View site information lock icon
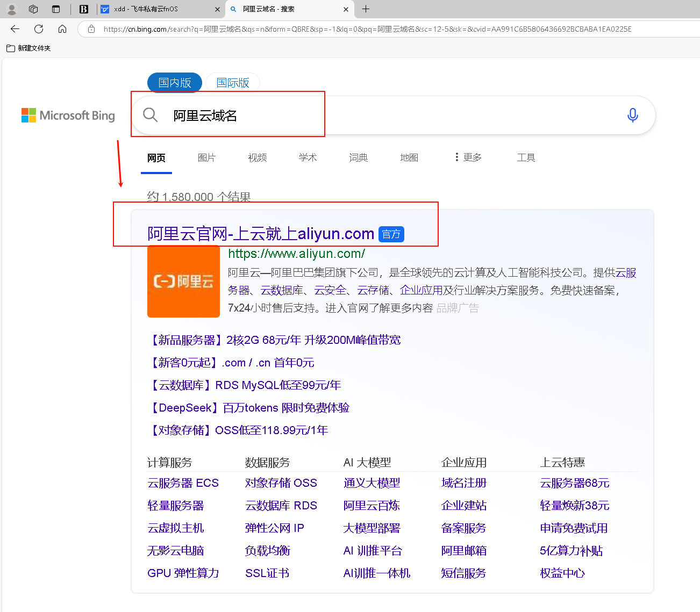The width and height of the screenshot is (700, 612). click(91, 29)
